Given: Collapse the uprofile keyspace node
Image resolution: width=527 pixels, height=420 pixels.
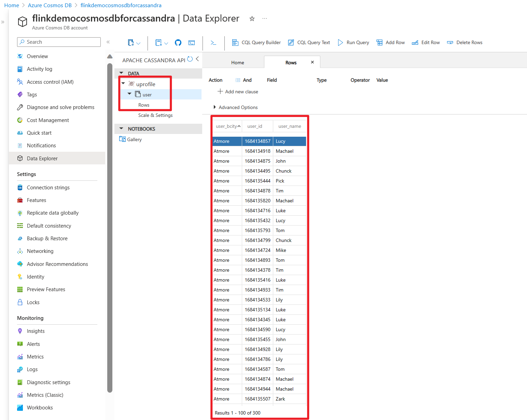Looking at the screenshot, I should 123,83.
